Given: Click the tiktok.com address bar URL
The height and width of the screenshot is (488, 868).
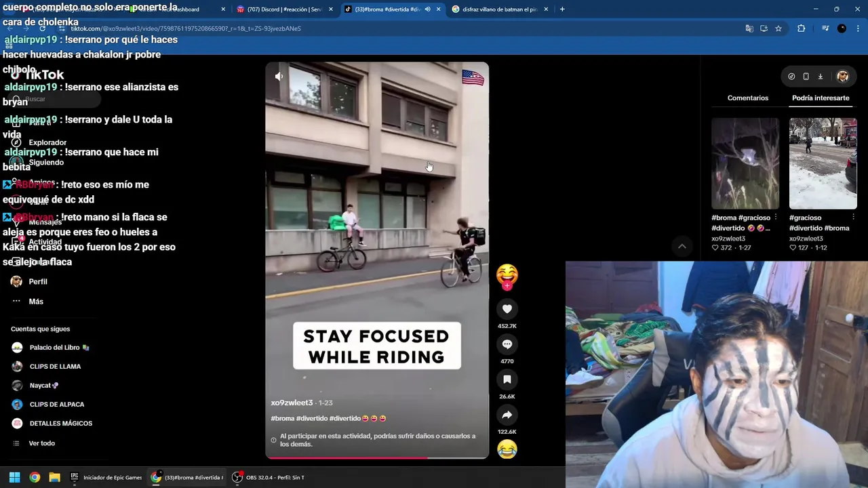Looking at the screenshot, I should click(x=186, y=28).
